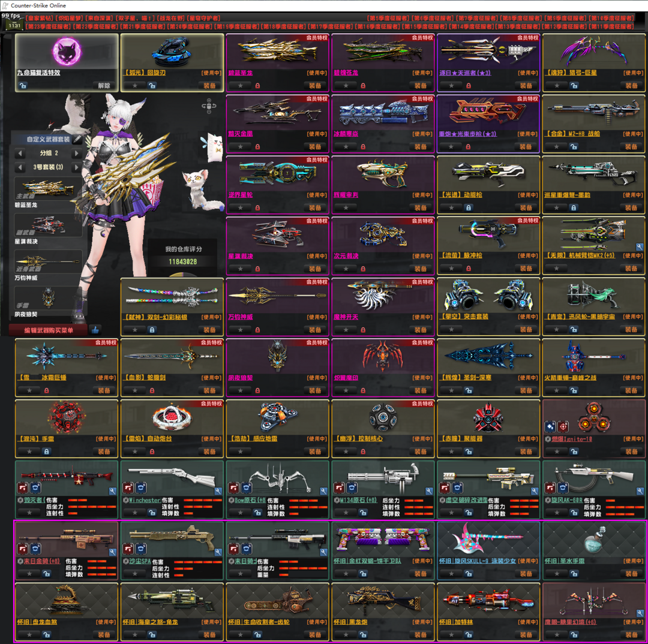Toggle favorite star on 【浩劫】感应地雷 card
Image resolution: width=648 pixels, height=644 pixels.
(x=241, y=452)
